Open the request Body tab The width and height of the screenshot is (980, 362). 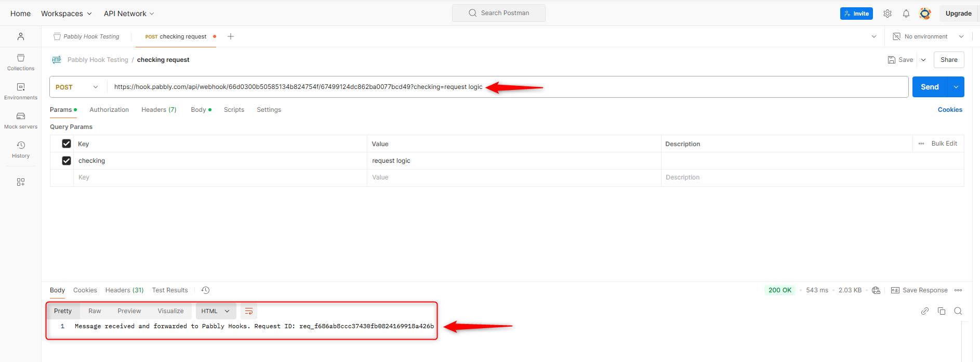(x=201, y=110)
